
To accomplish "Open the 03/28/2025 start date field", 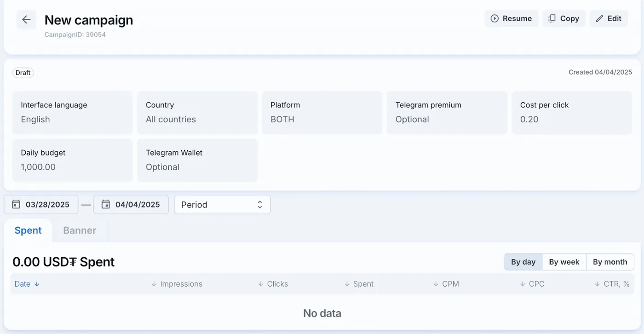I will pyautogui.click(x=41, y=204).
